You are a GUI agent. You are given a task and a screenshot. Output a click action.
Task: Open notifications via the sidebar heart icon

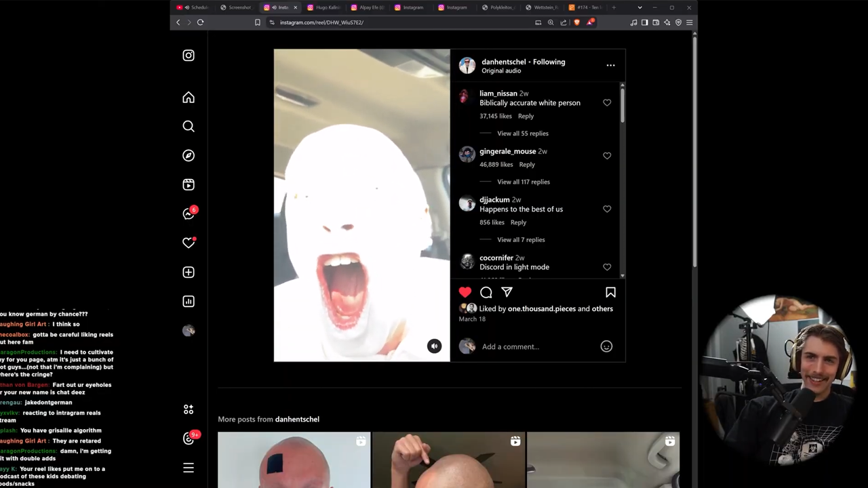(188, 243)
